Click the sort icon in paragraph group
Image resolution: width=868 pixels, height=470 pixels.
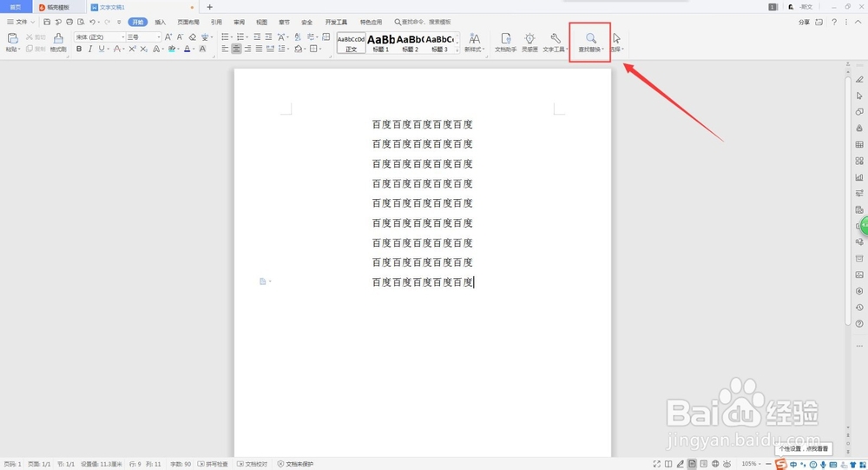coord(297,37)
